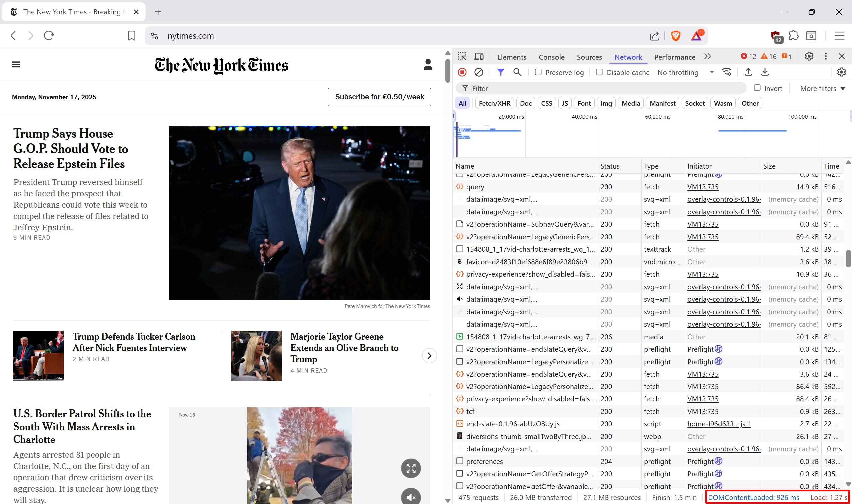Toggle device toolbar emulation icon
The image size is (852, 504).
[x=479, y=56]
